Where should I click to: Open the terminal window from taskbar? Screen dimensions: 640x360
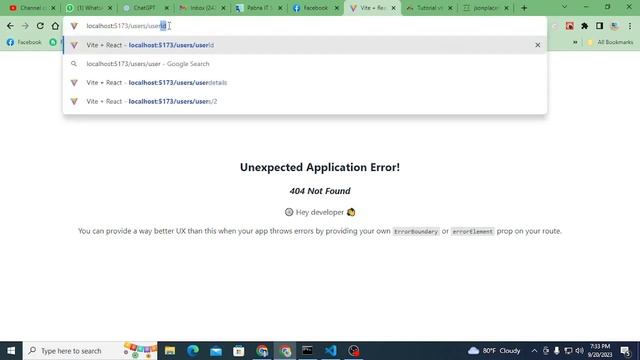[307, 351]
